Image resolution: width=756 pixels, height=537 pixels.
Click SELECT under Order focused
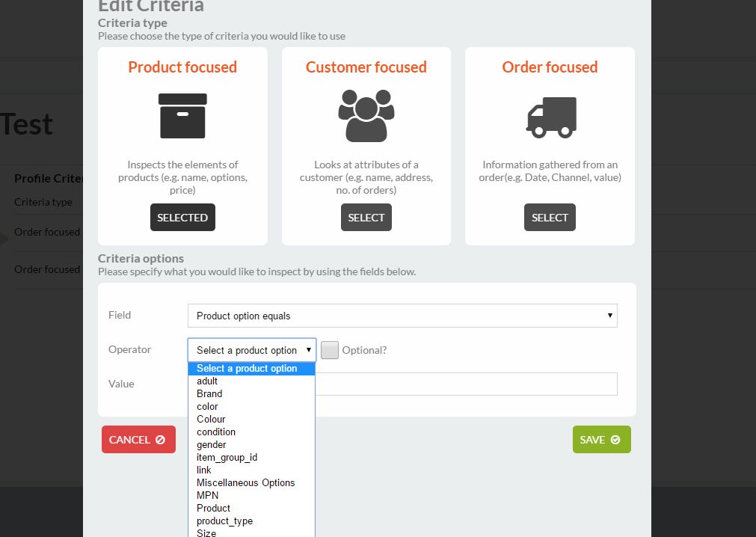550,218
